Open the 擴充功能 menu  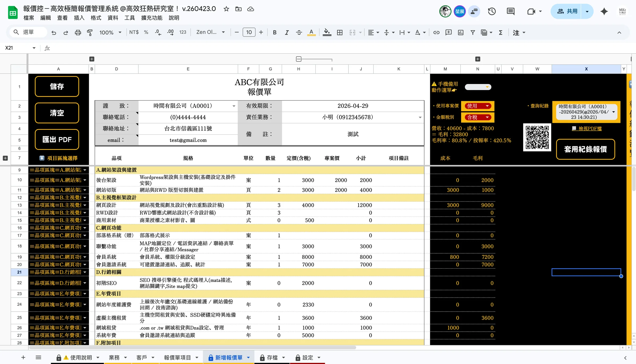coord(152,18)
